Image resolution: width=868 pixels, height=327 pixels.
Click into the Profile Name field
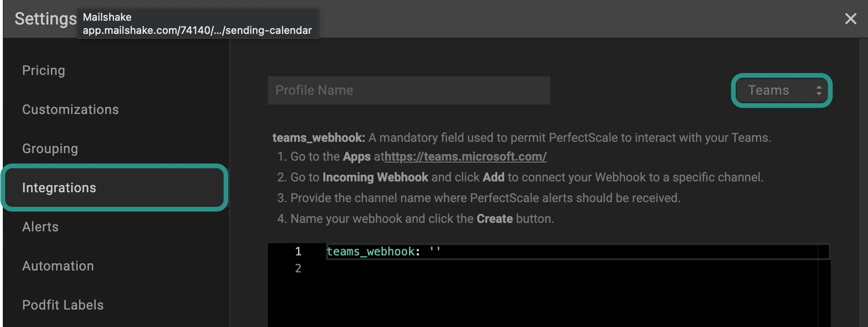tap(409, 90)
